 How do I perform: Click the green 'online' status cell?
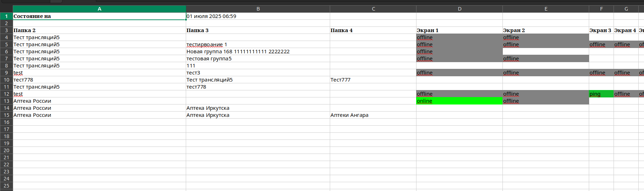click(459, 101)
